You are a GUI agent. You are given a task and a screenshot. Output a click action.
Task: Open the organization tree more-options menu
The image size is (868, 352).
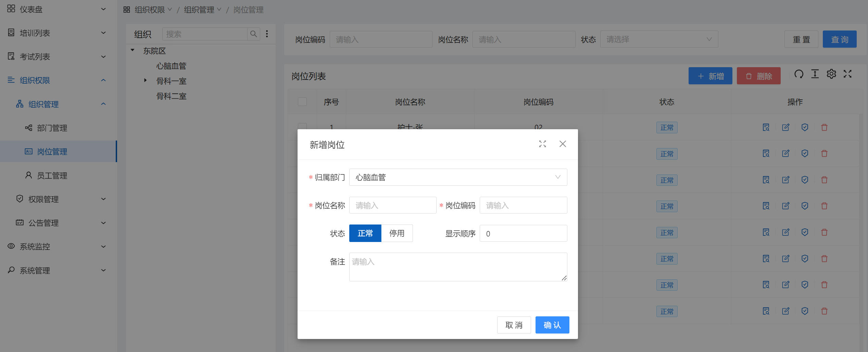(x=267, y=34)
